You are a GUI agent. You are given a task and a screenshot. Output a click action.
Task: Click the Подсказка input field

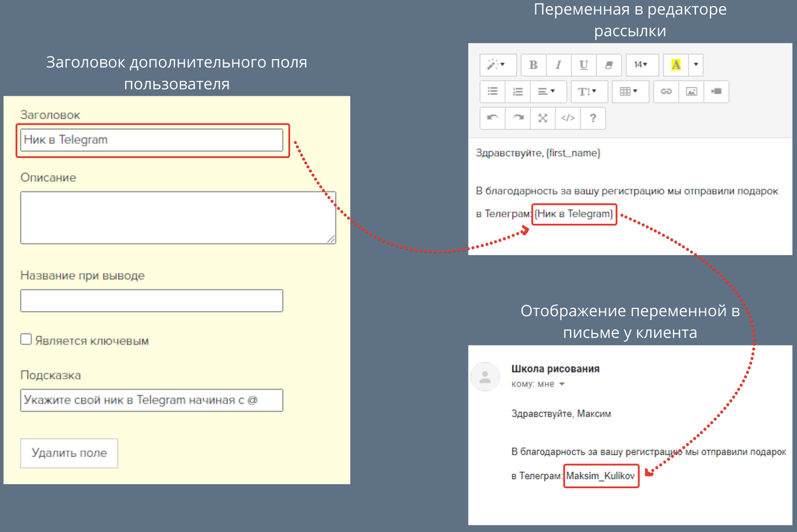151,400
